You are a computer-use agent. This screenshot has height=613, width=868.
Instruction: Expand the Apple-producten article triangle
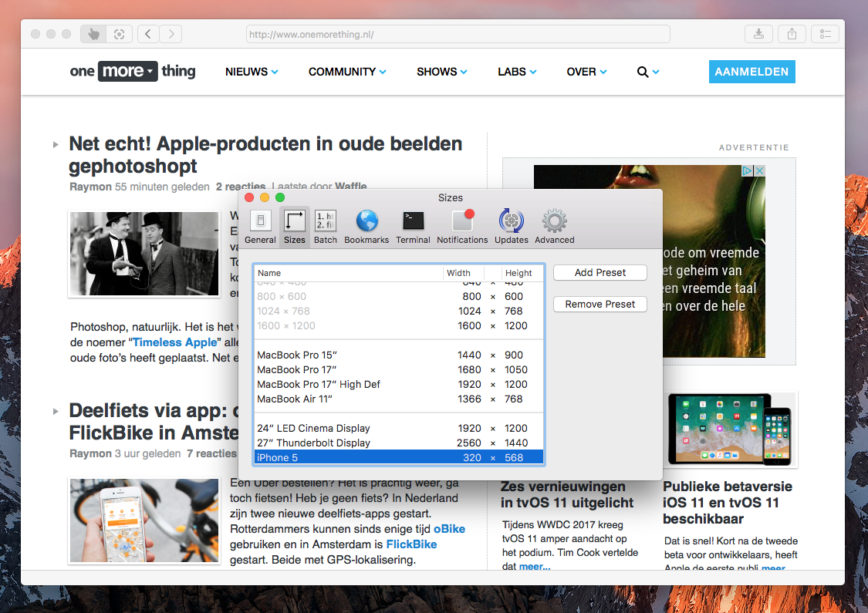[56, 145]
